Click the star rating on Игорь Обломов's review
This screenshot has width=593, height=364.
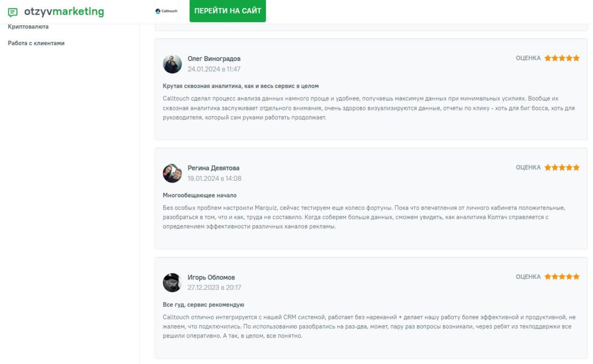pyautogui.click(x=562, y=277)
